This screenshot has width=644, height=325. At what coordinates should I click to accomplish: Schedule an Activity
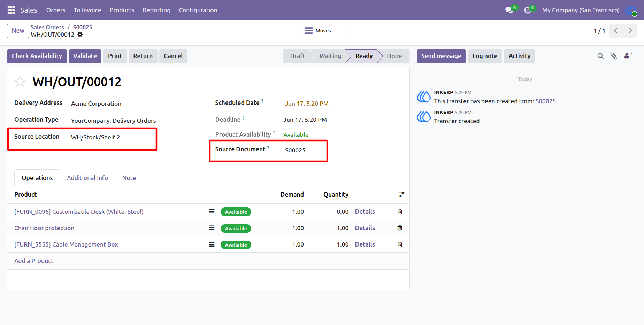(519, 56)
